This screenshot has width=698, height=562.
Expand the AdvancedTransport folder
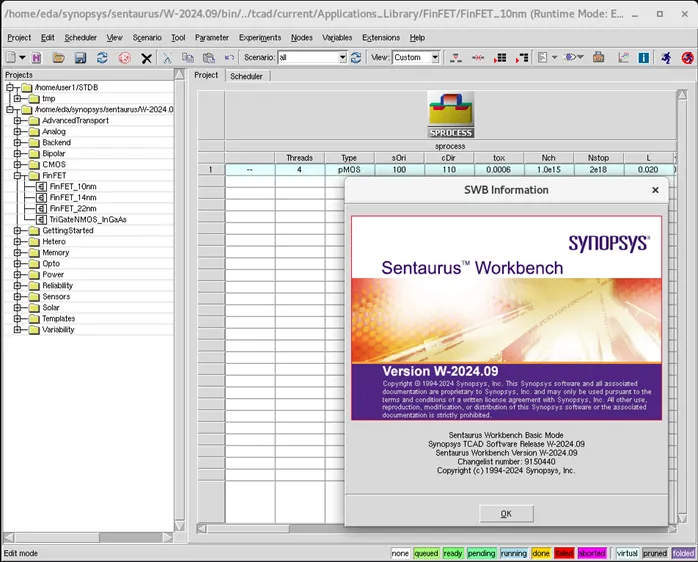click(17, 121)
